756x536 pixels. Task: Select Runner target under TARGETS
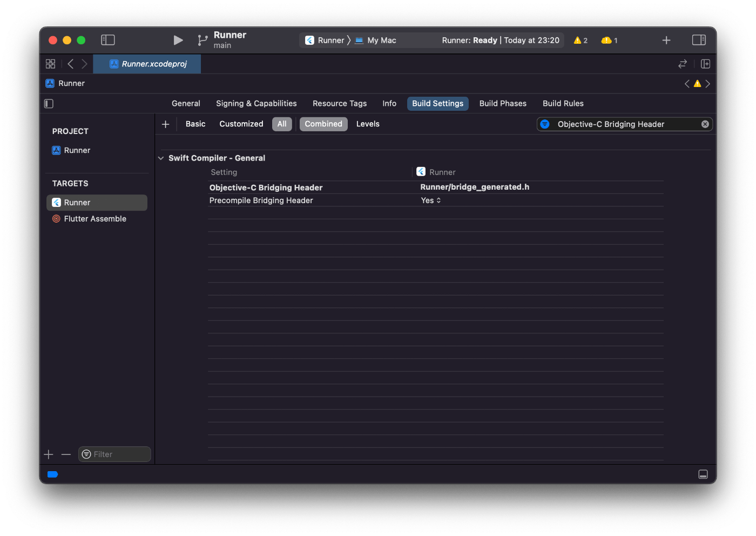tap(97, 203)
